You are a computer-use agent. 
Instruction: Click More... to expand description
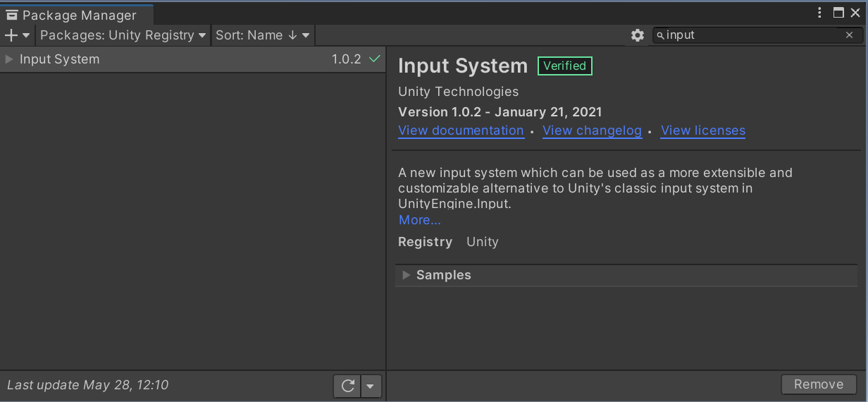(x=420, y=220)
